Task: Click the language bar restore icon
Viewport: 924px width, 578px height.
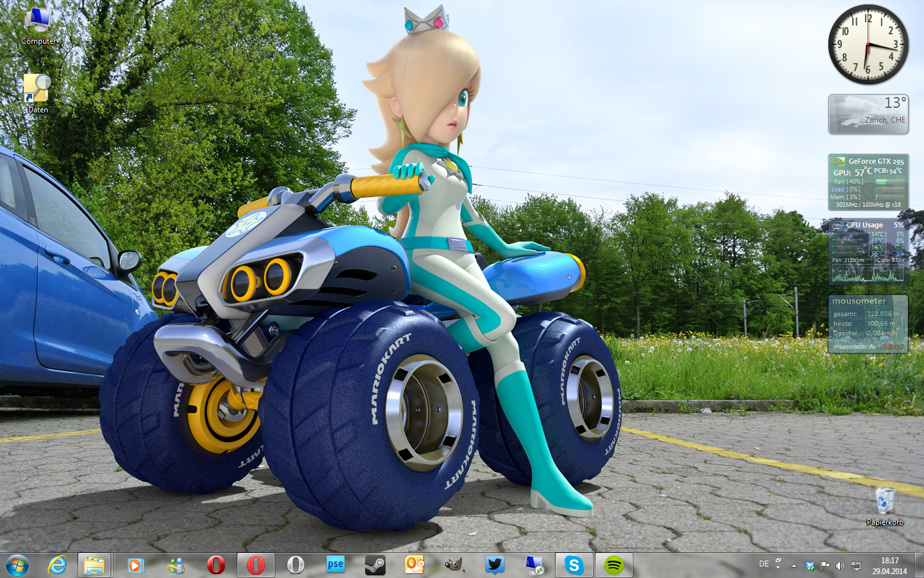Action: tap(778, 561)
